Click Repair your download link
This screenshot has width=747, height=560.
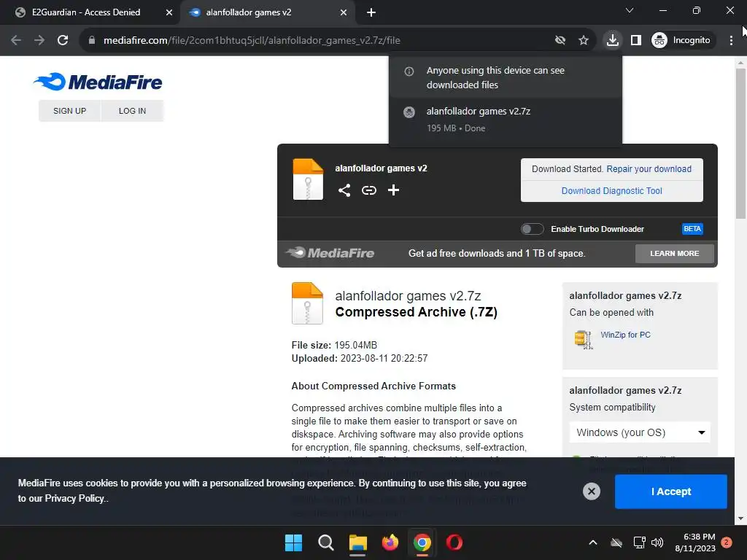649,169
